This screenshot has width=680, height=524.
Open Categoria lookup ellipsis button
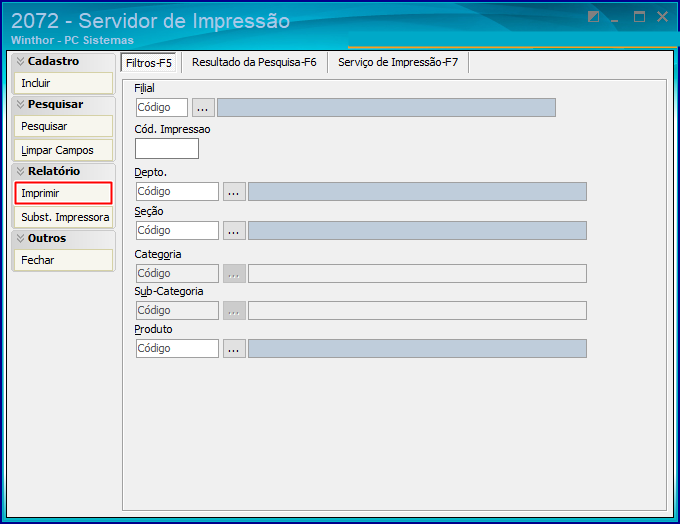(x=234, y=273)
